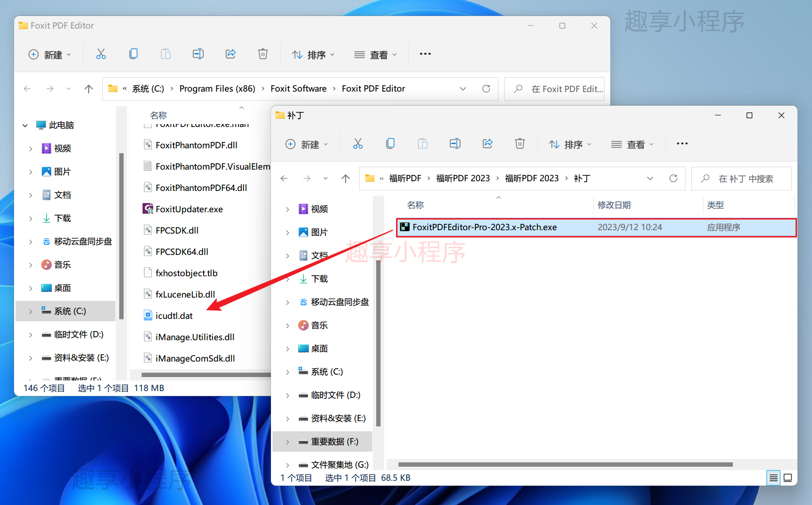The image size is (812, 505).
Task: Select fxLuceneLib.dll file
Action: coord(179,294)
